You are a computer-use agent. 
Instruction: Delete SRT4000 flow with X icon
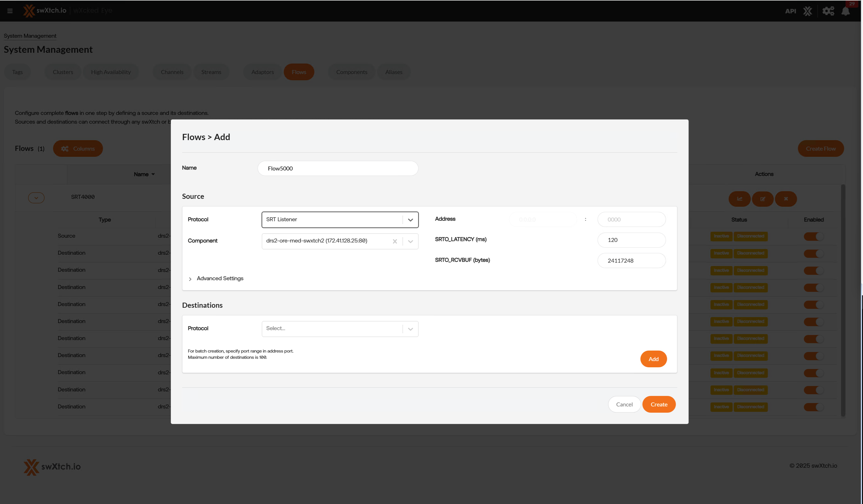coord(786,199)
